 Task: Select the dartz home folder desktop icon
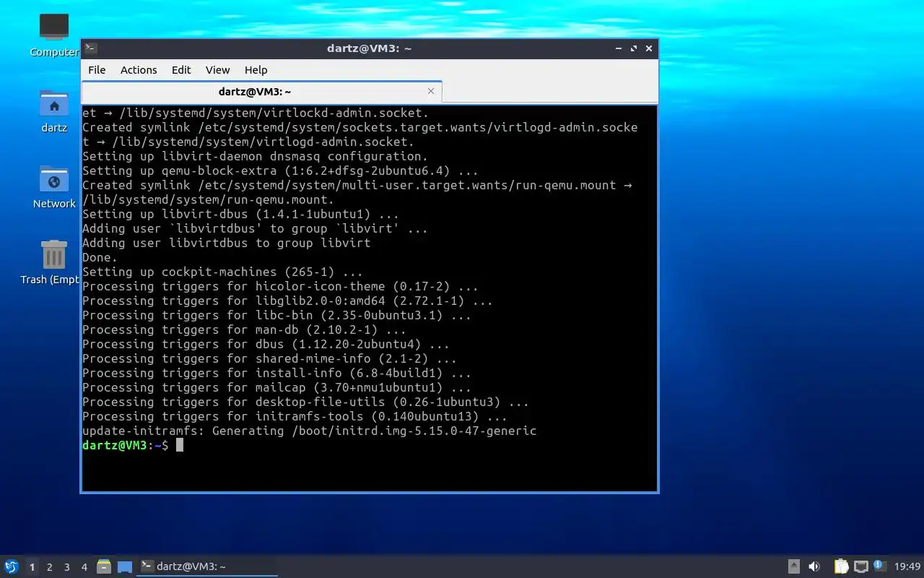click(x=54, y=111)
